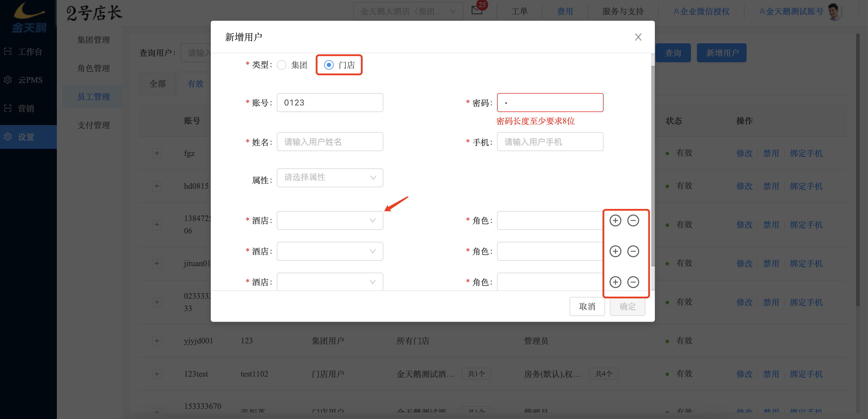Go to 集团管理 submenu
The image size is (868, 419).
[x=93, y=40]
